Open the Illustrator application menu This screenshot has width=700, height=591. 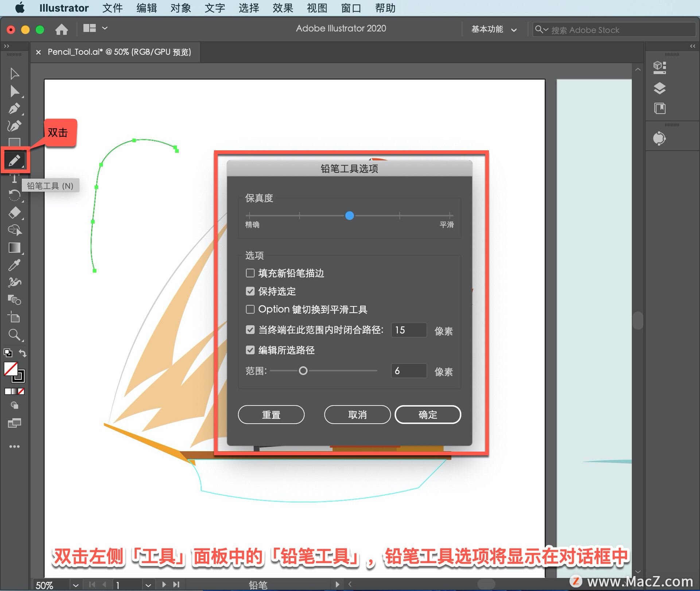click(64, 8)
